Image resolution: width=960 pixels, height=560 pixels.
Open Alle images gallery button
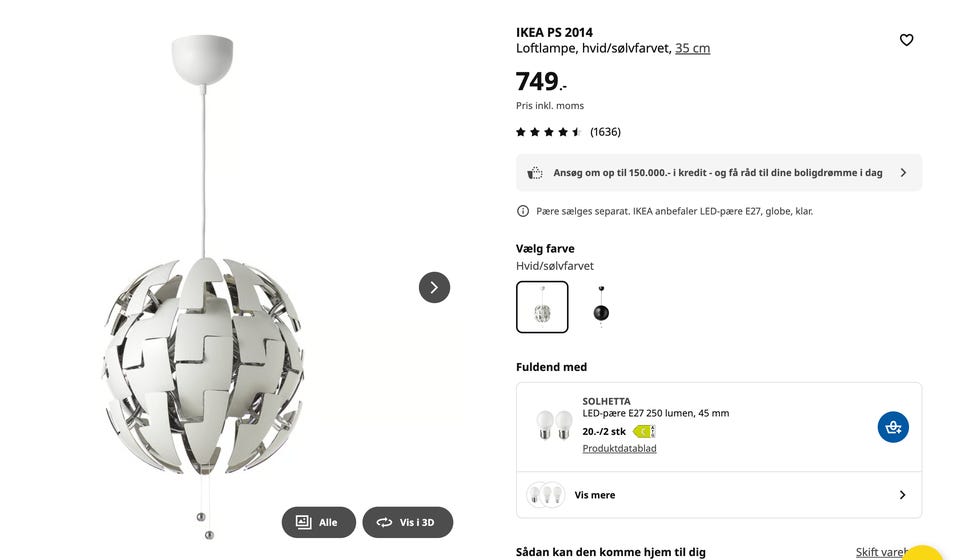tap(318, 522)
